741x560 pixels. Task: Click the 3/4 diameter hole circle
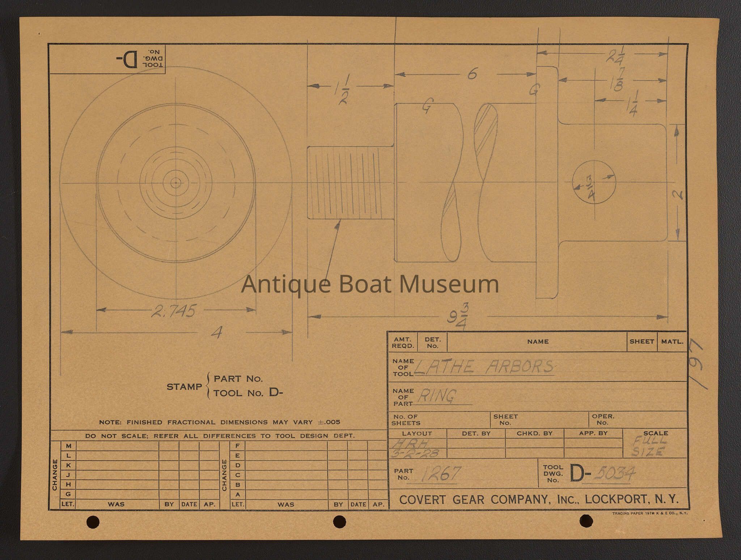coord(593,182)
